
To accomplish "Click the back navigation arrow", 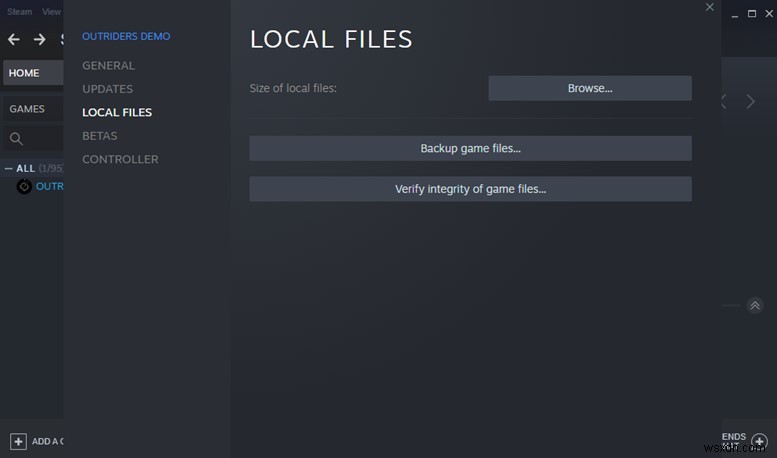I will pyautogui.click(x=13, y=40).
